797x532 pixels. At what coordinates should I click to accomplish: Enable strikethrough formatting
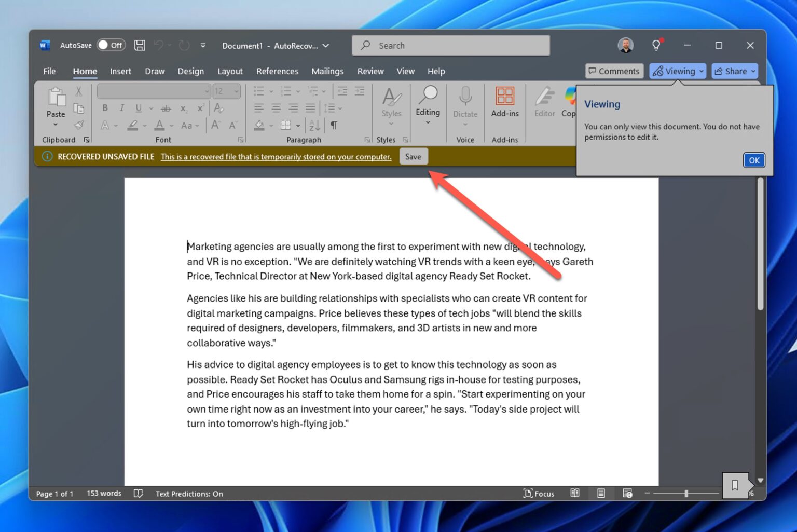(166, 108)
